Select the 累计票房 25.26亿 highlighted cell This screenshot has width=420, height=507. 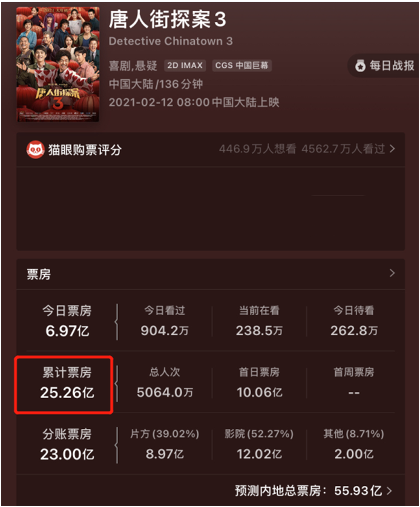coord(64,385)
